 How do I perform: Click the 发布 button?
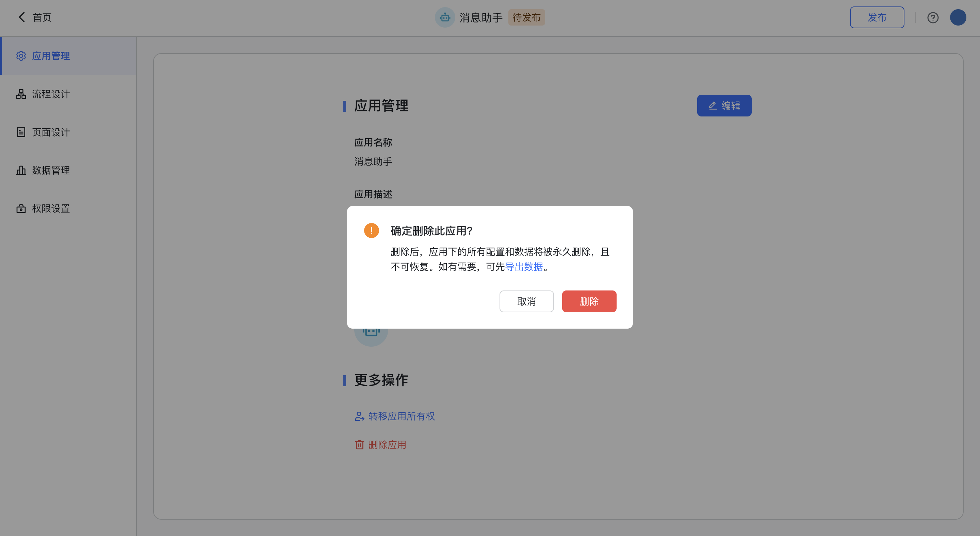pyautogui.click(x=877, y=17)
